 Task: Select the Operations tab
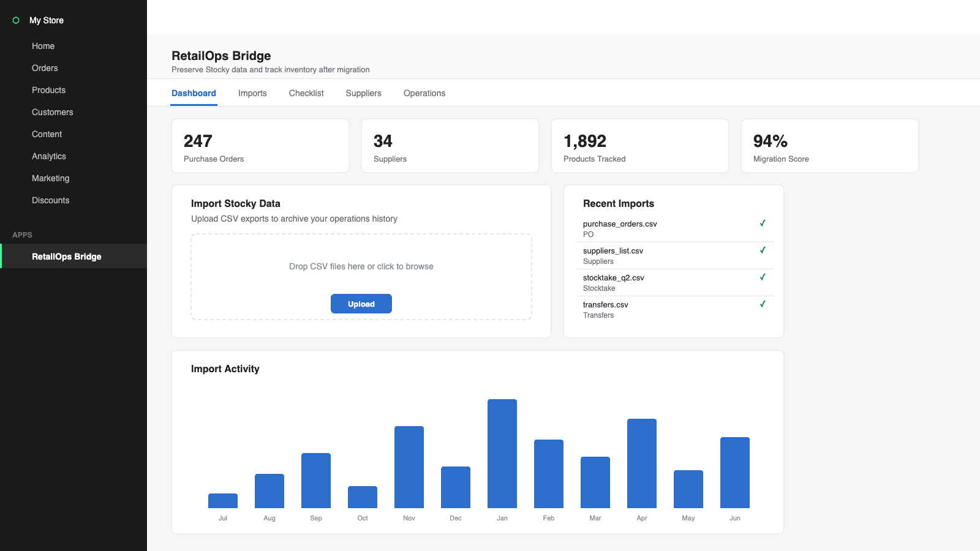click(424, 93)
